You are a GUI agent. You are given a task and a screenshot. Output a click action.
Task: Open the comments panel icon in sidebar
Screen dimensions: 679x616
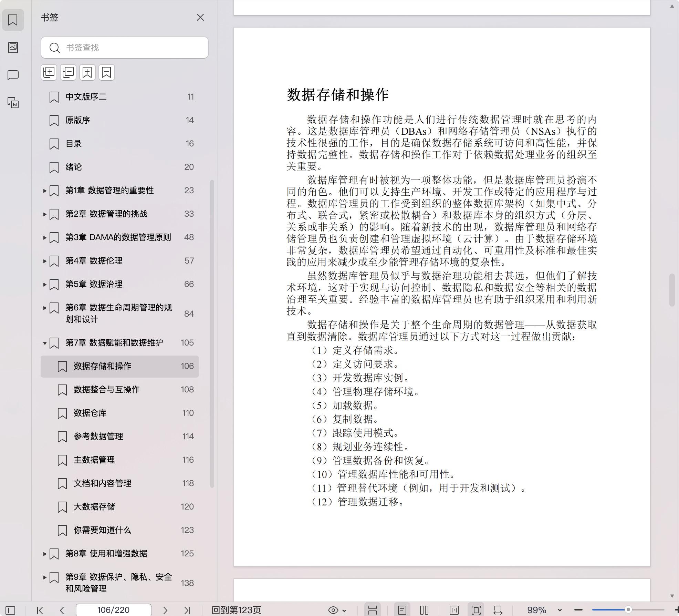pyautogui.click(x=13, y=75)
